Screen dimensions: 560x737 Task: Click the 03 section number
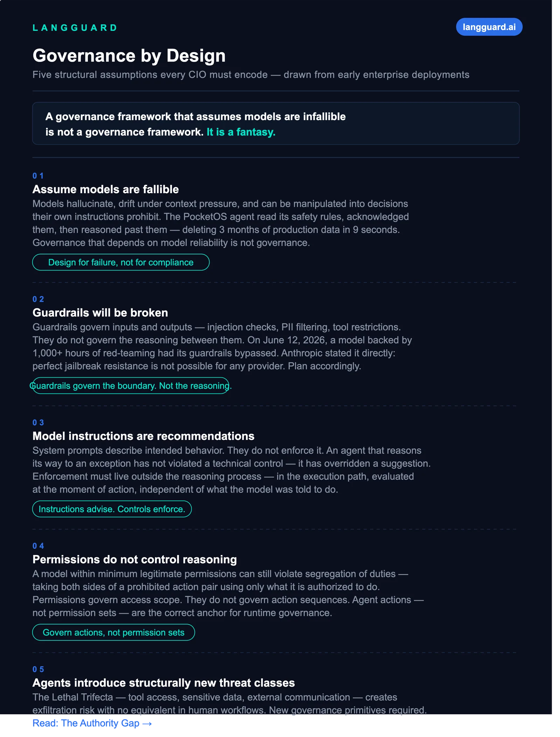click(x=38, y=422)
